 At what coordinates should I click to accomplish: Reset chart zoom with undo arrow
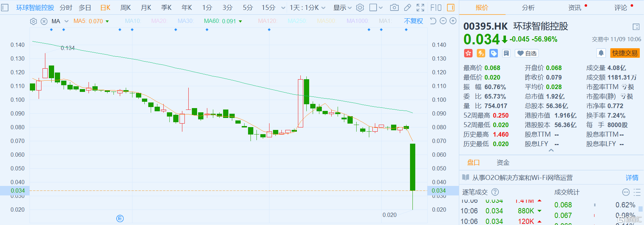(x=433, y=21)
